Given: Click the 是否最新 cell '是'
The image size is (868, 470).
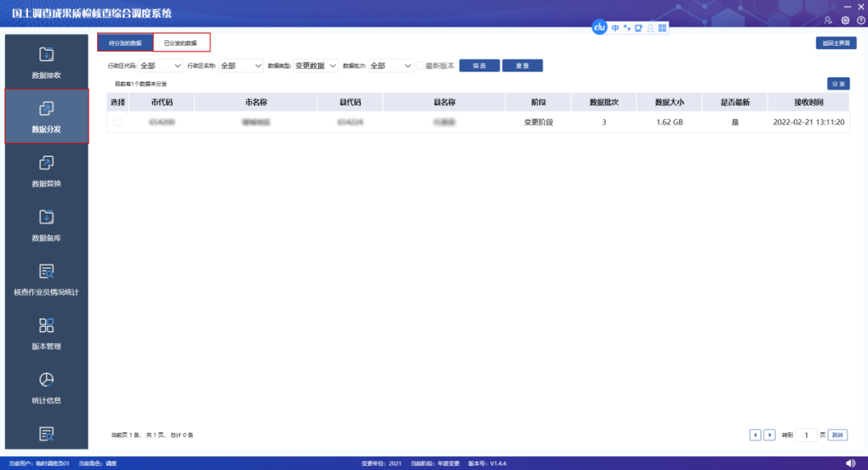Looking at the screenshot, I should click(x=735, y=122).
